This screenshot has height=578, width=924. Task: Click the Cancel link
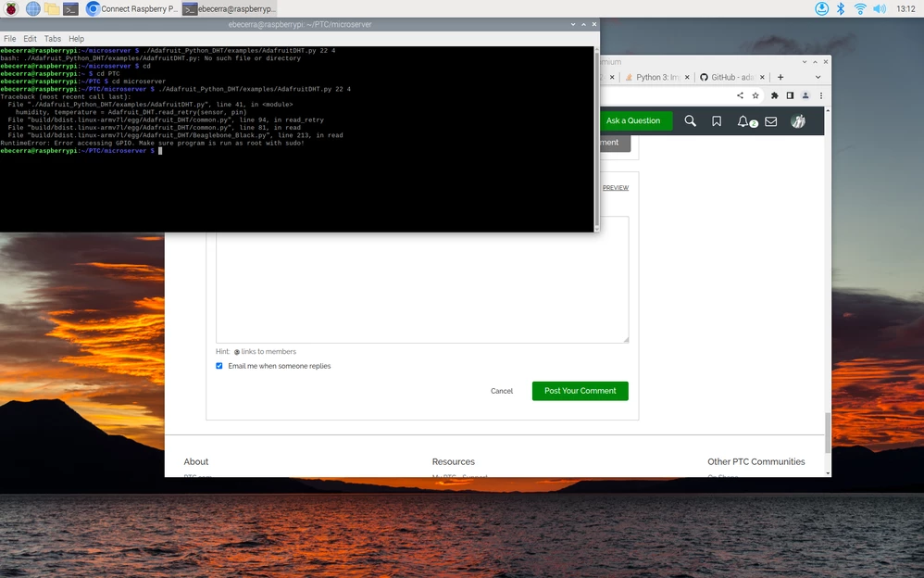click(x=502, y=391)
